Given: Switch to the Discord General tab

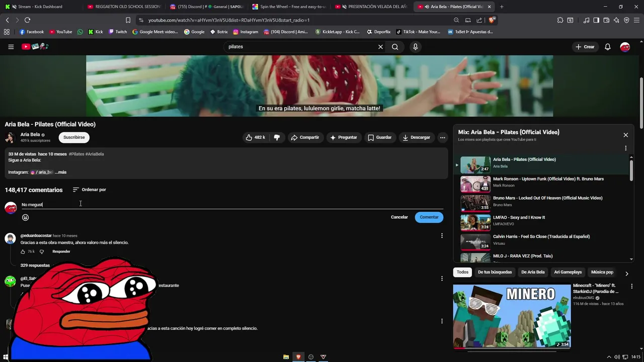Looking at the screenshot, I should tap(206, 7).
